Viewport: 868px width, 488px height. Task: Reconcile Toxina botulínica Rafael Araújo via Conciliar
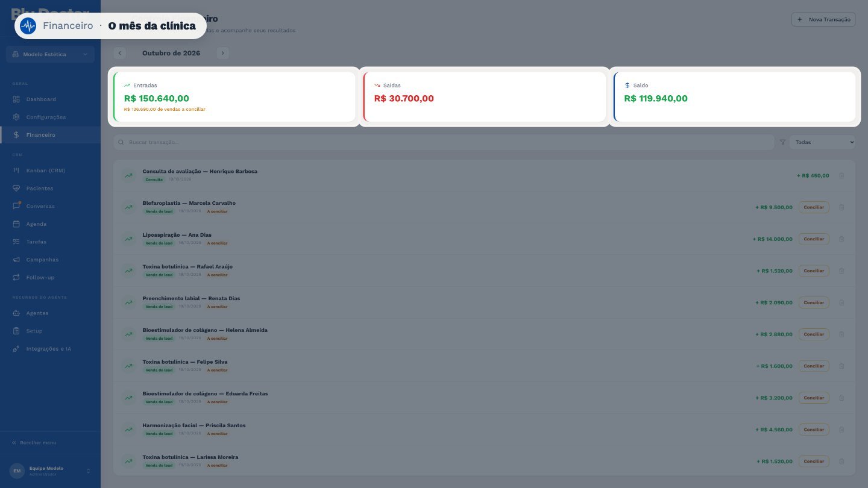coord(814,271)
